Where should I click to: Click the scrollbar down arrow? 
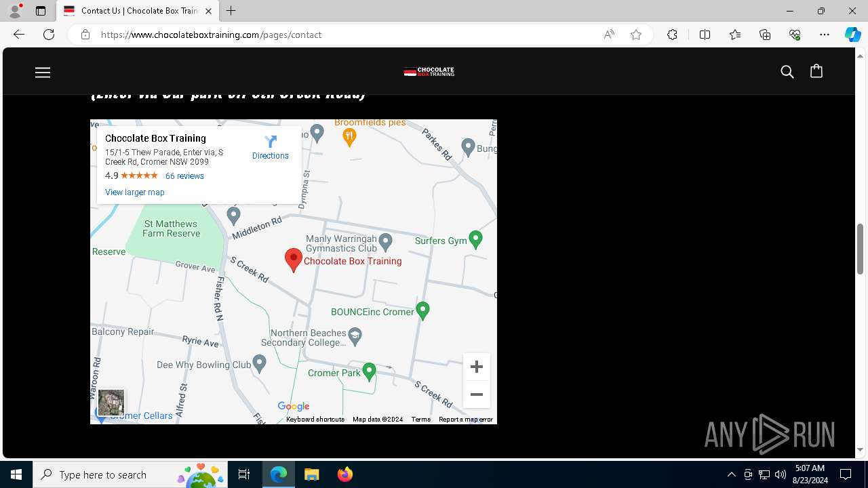861,449
